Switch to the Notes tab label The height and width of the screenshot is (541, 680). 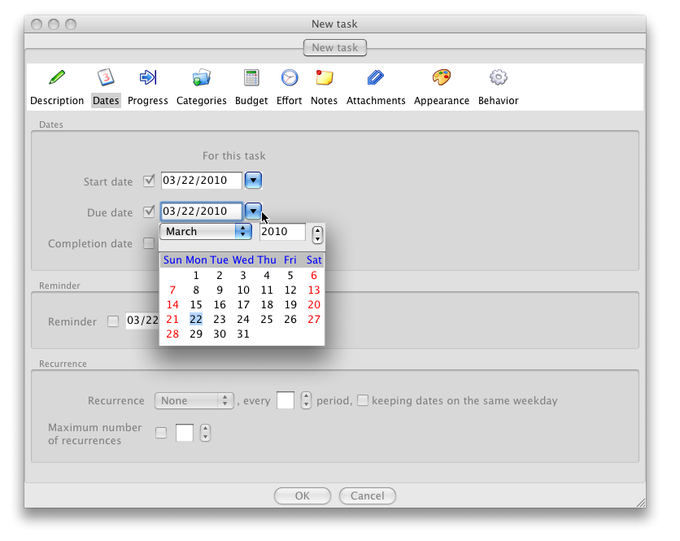(x=324, y=101)
